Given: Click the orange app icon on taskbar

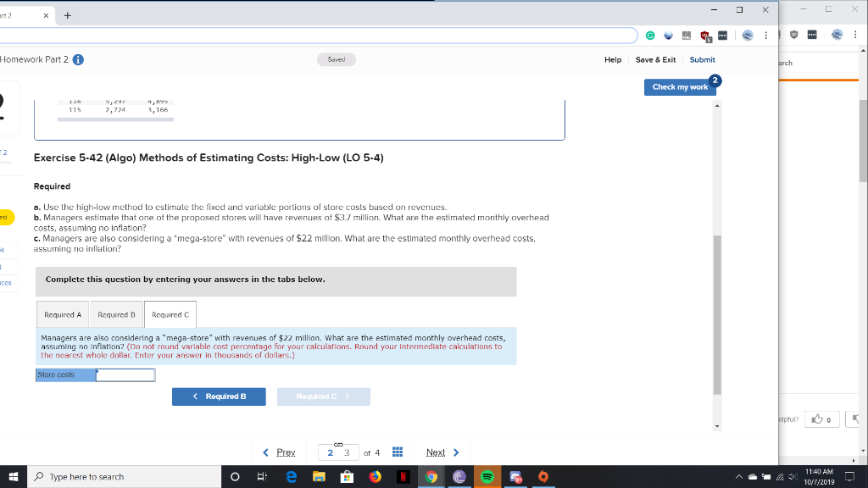Looking at the screenshot, I should click(543, 477).
